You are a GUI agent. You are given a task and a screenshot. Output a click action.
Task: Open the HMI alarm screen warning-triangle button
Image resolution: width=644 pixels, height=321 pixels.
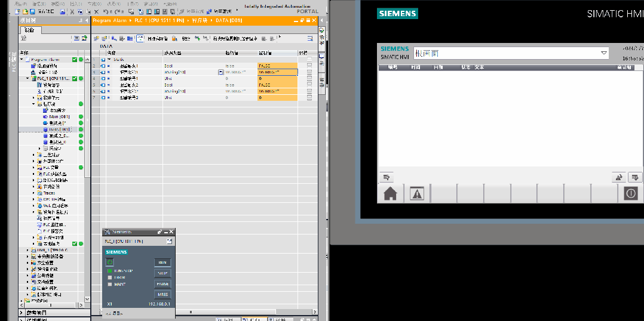(x=417, y=193)
